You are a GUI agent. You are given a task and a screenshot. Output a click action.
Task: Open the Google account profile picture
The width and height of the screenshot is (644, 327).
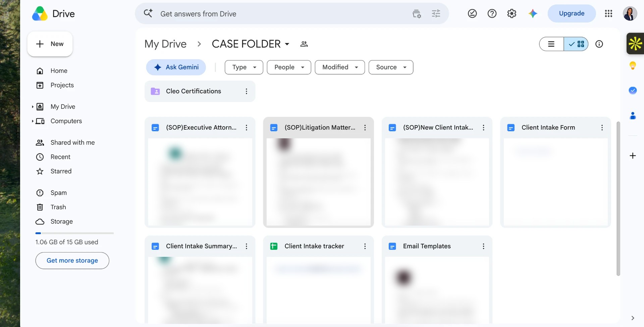coord(630,13)
